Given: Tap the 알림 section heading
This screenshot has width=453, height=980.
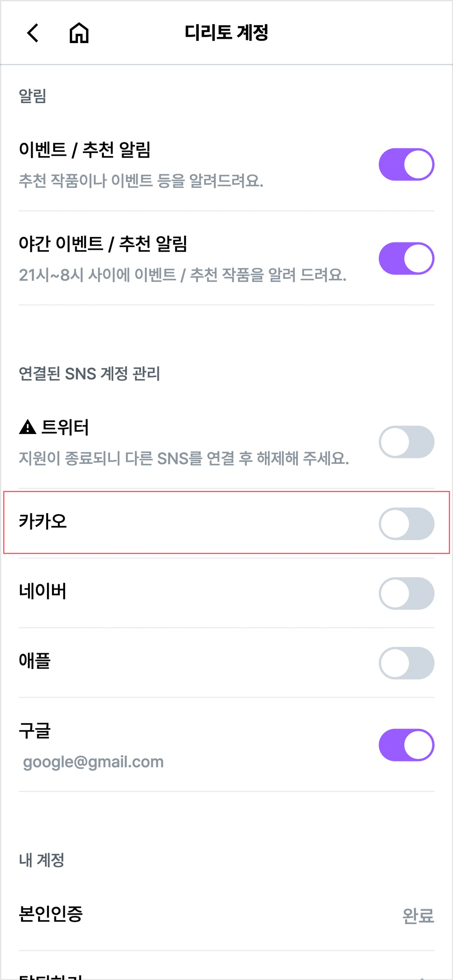Looking at the screenshot, I should 33,96.
